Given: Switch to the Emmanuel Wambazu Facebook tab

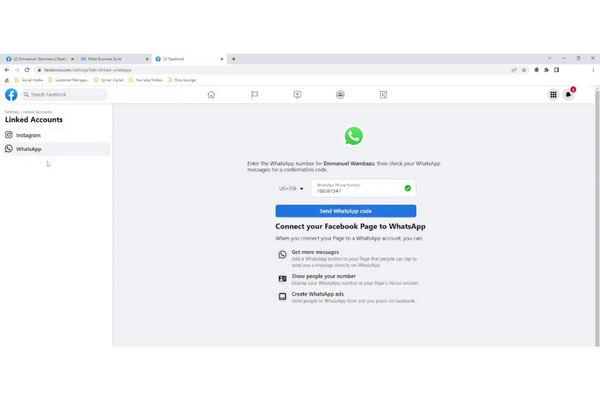Looking at the screenshot, I should click(40, 59).
